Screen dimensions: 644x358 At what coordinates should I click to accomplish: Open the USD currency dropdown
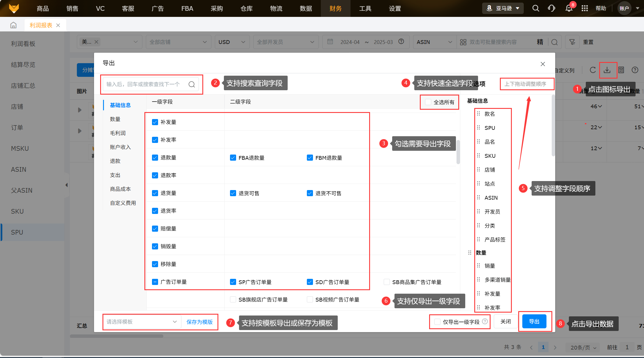click(x=232, y=42)
